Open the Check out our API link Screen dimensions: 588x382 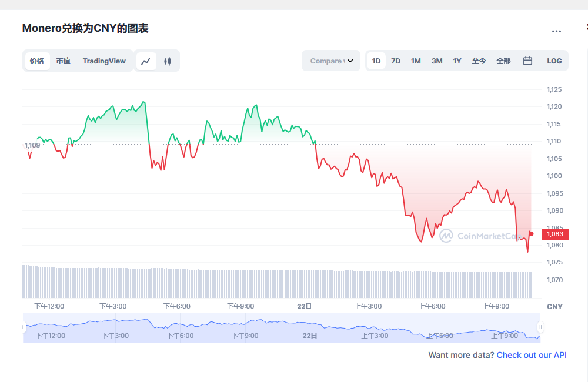tap(532, 355)
